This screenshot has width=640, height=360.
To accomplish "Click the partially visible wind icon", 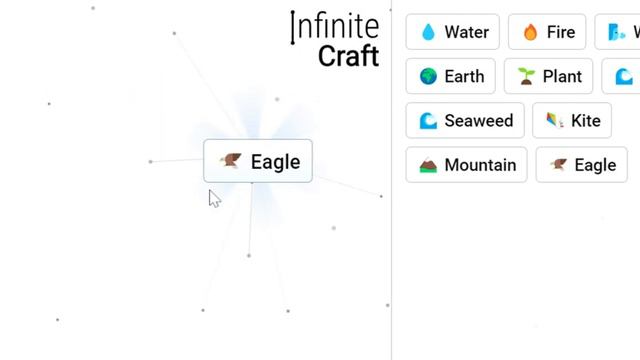I will tap(616, 32).
